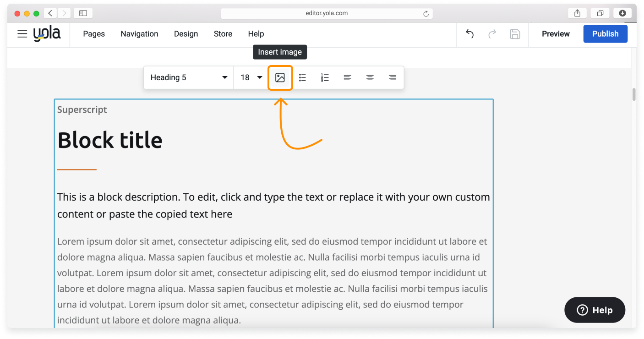Open the Navigation menu
Viewport: 644px width, 339px height.
coord(139,34)
